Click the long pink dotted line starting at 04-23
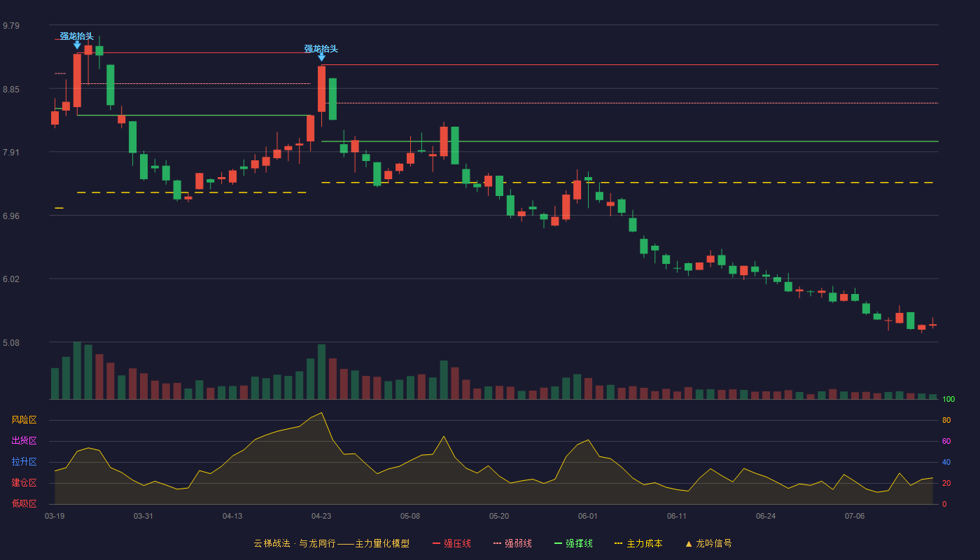The height and width of the screenshot is (560, 980). click(630, 103)
